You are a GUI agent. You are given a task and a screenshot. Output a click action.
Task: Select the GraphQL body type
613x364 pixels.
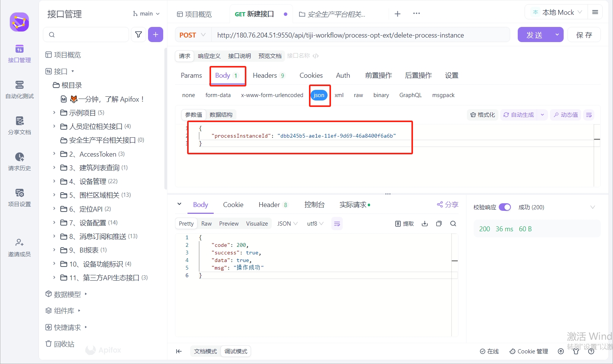click(410, 95)
